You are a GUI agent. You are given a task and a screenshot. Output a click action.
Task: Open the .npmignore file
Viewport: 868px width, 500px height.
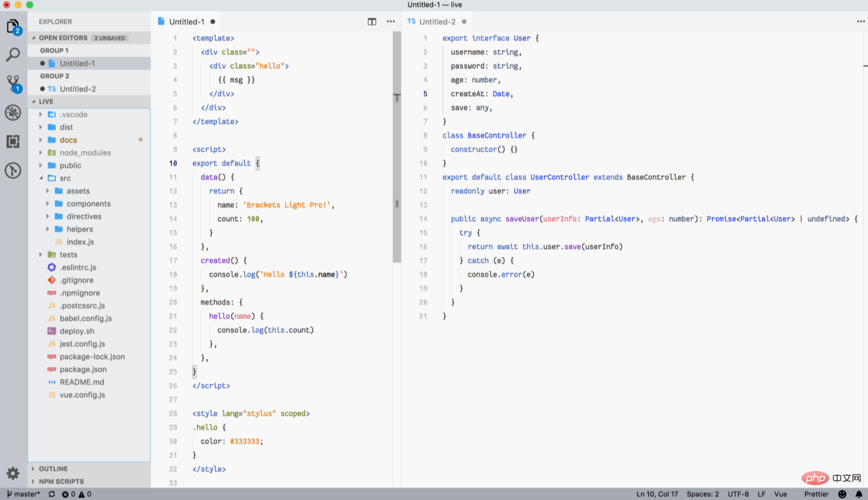(x=89, y=293)
